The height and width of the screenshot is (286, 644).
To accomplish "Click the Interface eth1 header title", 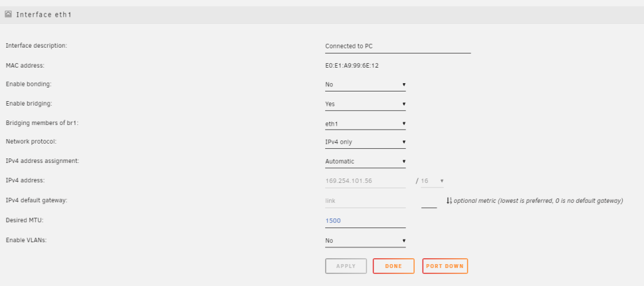I will coord(44,15).
